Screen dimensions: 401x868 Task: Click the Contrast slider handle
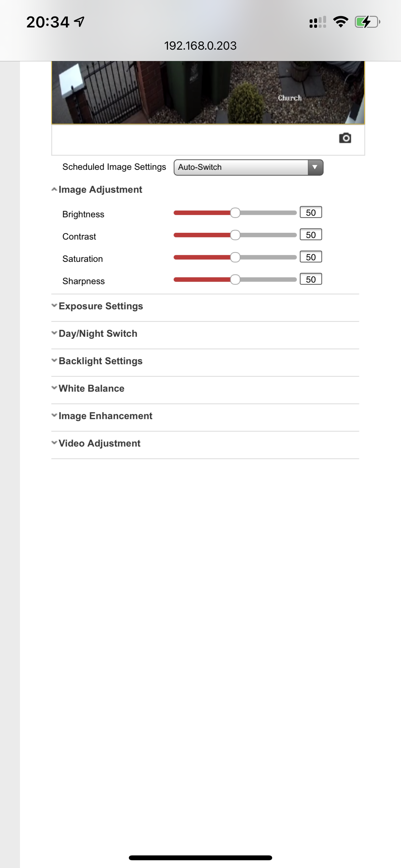pyautogui.click(x=235, y=235)
